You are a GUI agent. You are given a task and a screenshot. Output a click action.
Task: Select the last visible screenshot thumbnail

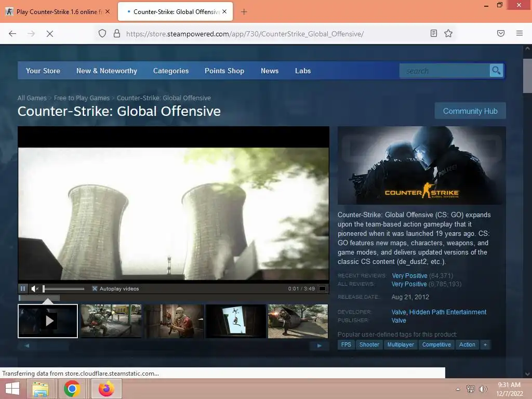[298, 321]
